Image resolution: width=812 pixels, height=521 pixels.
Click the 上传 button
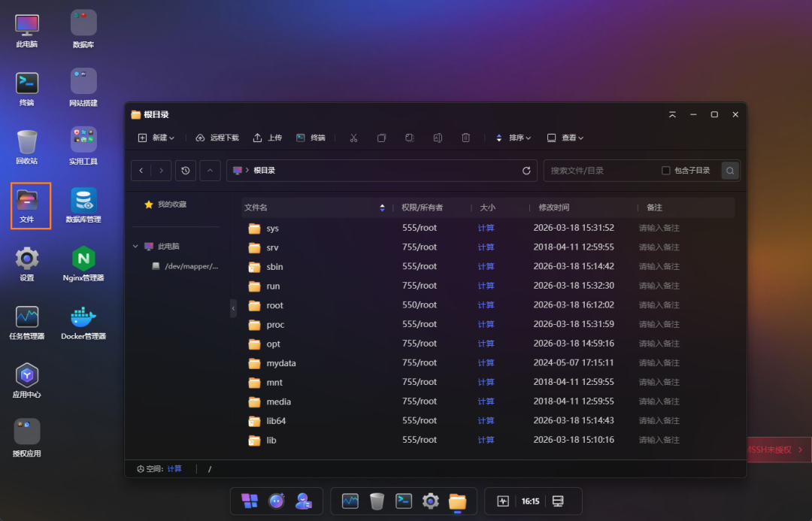click(x=267, y=138)
